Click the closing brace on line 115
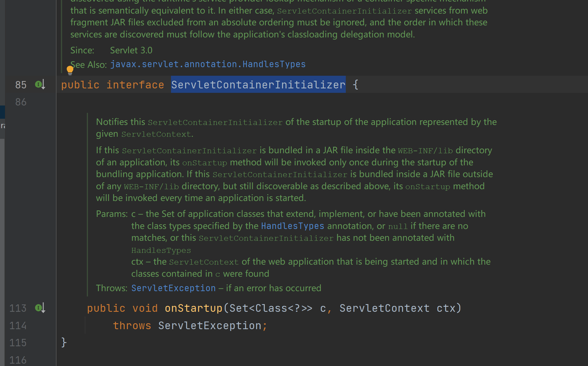 (x=63, y=342)
